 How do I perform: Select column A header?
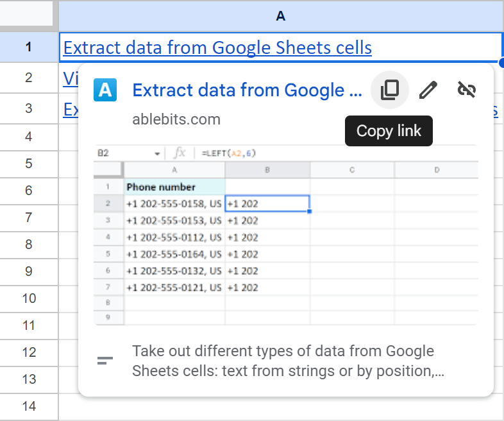pyautogui.click(x=280, y=16)
